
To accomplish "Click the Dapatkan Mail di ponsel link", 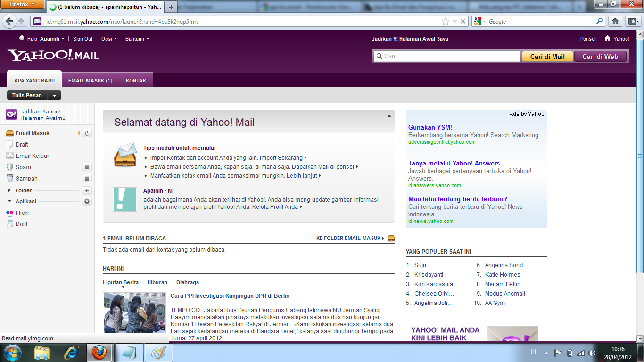I will 323,167.
